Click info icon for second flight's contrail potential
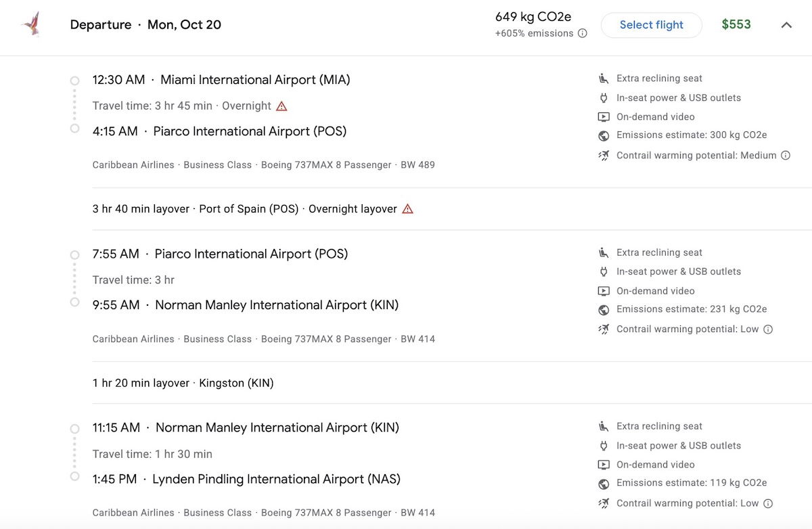Screen dimensions: 812x529 click(768, 329)
